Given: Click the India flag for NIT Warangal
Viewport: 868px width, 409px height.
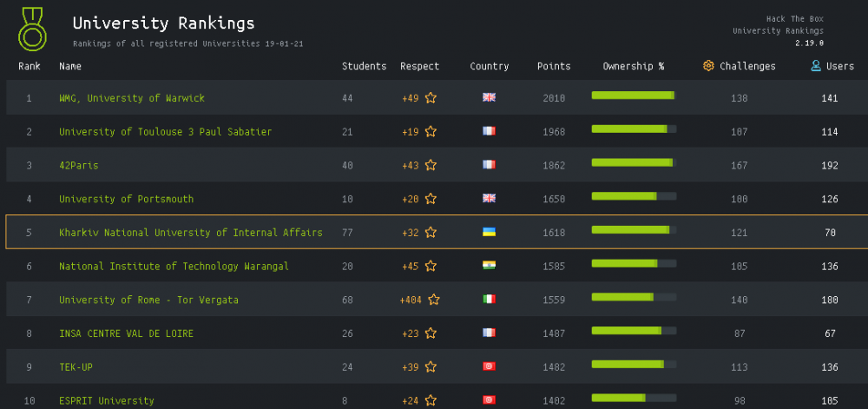Looking at the screenshot, I should pos(489,266).
